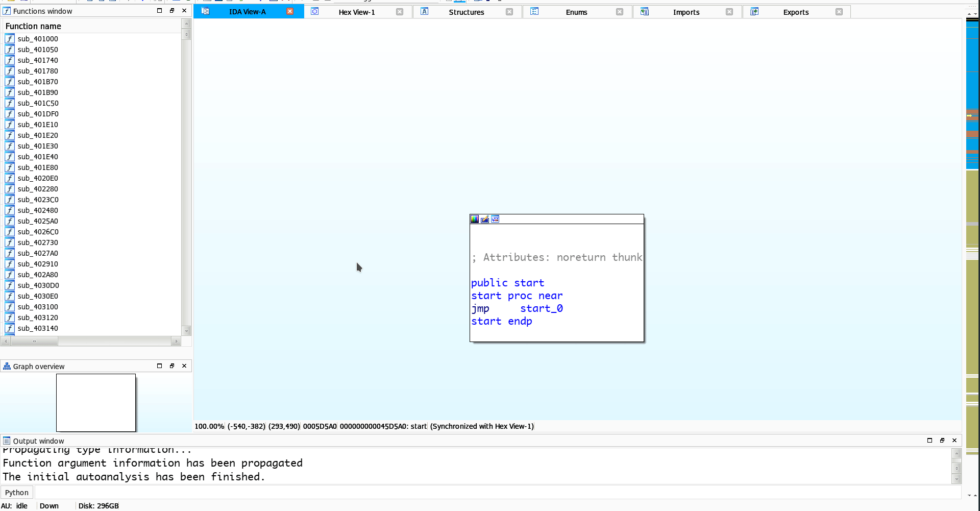Image resolution: width=980 pixels, height=511 pixels.
Task: Switch to the IDA View-A tab
Action: coord(248,12)
